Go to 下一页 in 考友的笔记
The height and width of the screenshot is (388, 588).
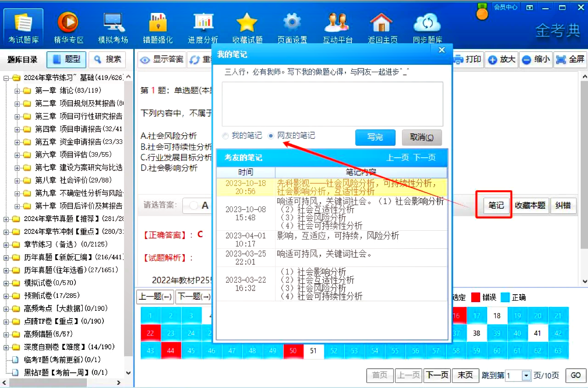pos(424,158)
